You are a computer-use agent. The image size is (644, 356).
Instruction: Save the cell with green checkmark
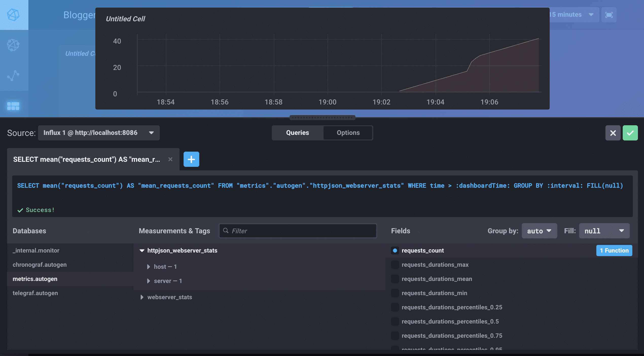(x=630, y=133)
